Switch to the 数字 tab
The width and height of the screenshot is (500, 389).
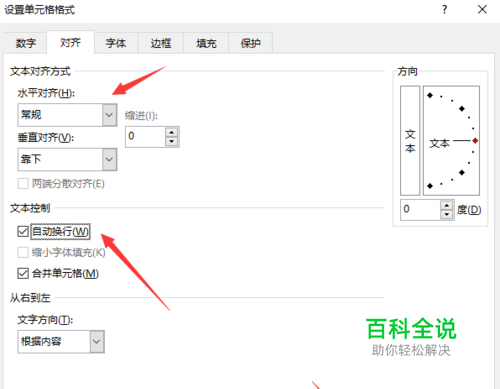point(25,43)
